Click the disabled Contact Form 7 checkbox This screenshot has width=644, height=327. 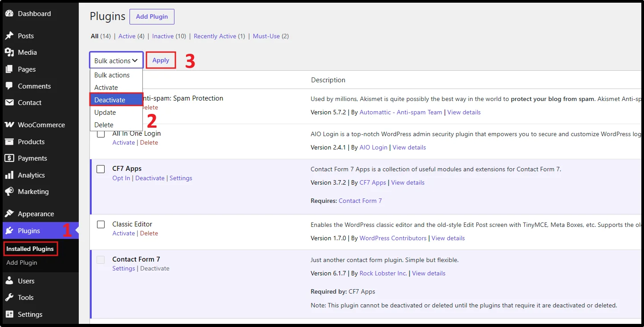click(101, 260)
